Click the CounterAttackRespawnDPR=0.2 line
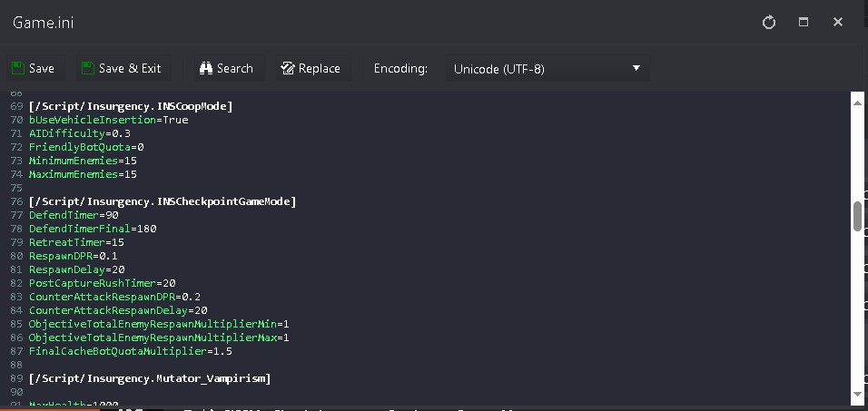 pyautogui.click(x=114, y=297)
